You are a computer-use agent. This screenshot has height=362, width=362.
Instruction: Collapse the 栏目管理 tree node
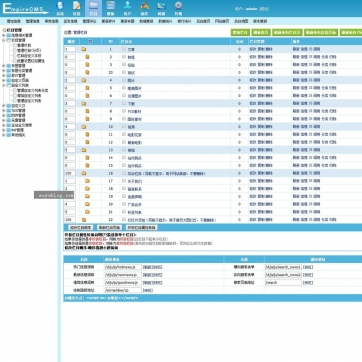click(4, 40)
